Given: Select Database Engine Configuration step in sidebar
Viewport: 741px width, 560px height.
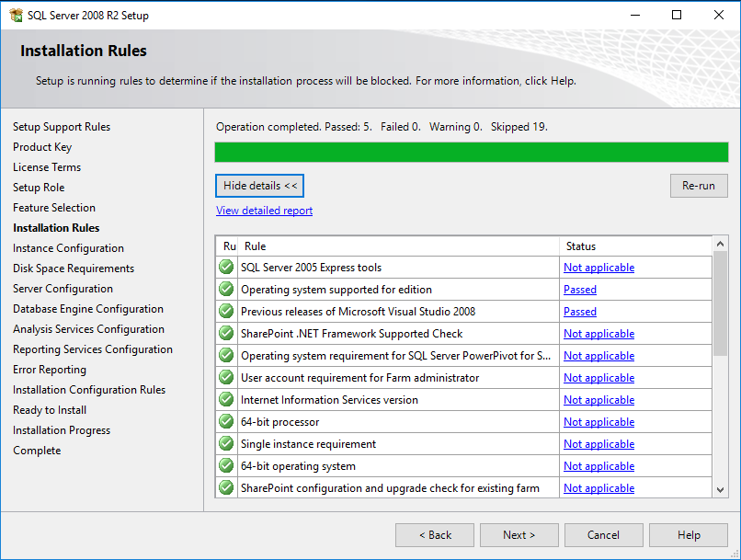Looking at the screenshot, I should [88, 309].
